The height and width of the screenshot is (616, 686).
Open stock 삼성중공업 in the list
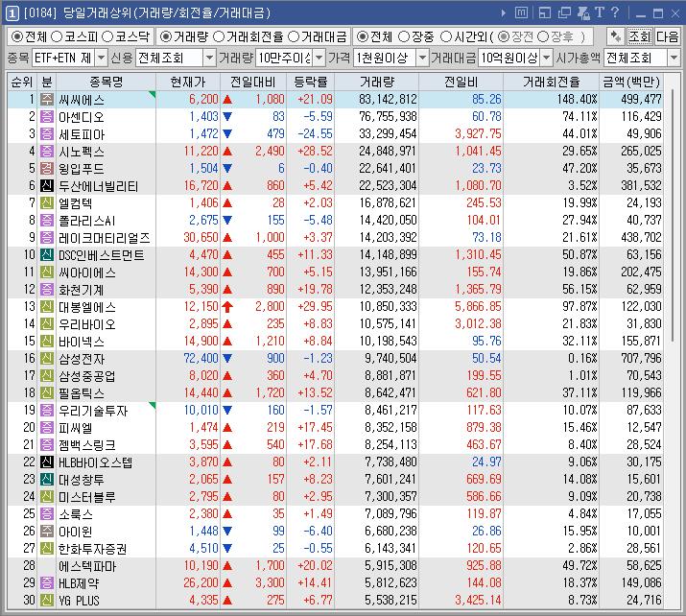tap(87, 376)
